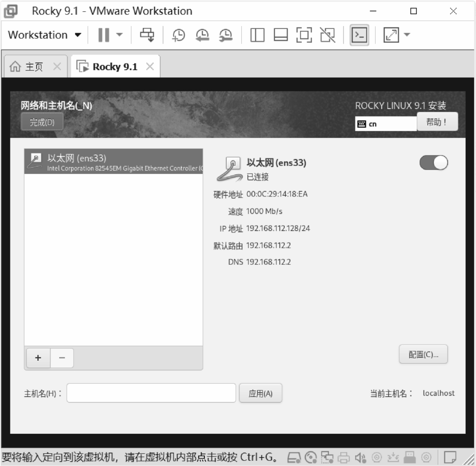Click the MAC address 00:0C:29:14:18:EA
The width and height of the screenshot is (476, 466).
coord(277,194)
